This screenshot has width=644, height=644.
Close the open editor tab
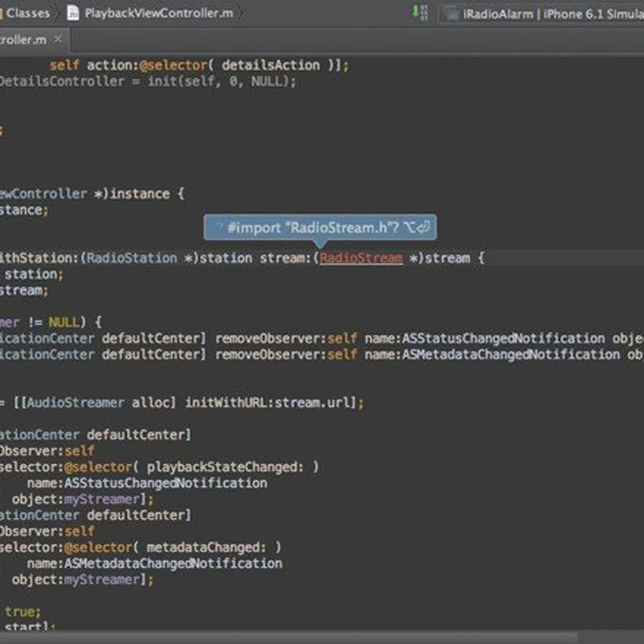pos(58,39)
